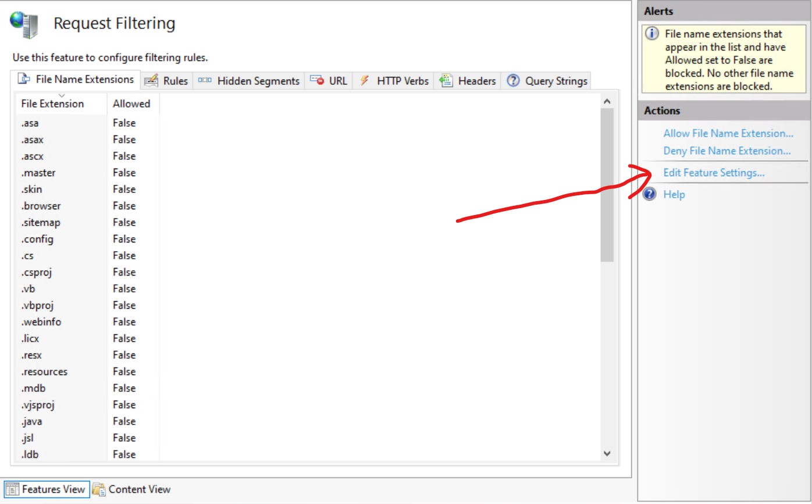
Task: Sort by the Allowed column header
Action: 131,103
